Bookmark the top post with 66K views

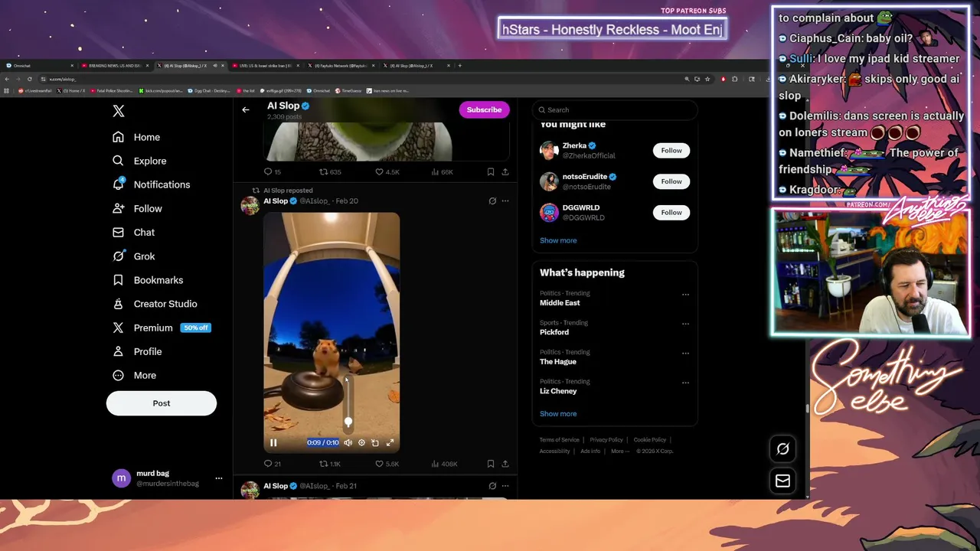coord(491,172)
